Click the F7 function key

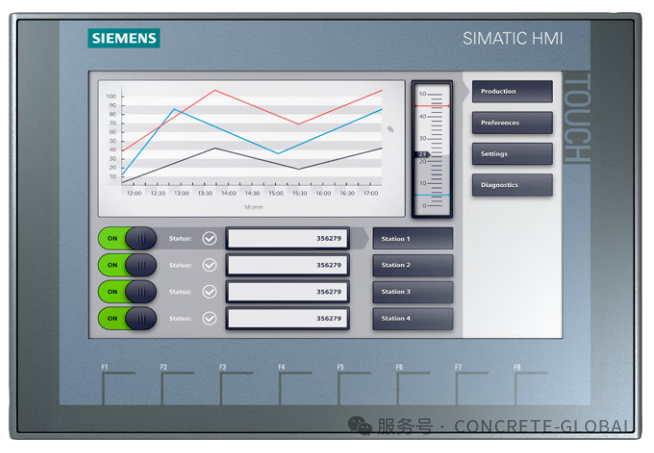472,386
